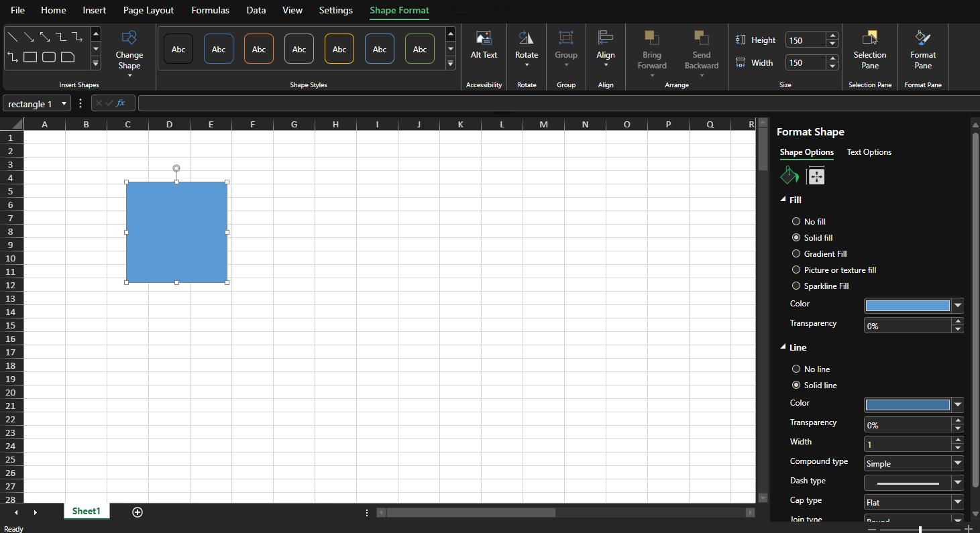Expand the Shape Styles gallery

451,64
